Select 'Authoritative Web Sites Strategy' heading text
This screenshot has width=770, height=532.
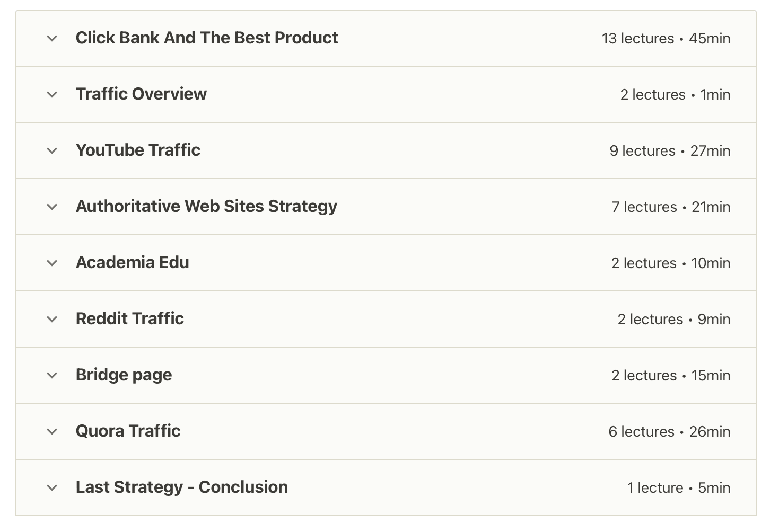tap(206, 206)
